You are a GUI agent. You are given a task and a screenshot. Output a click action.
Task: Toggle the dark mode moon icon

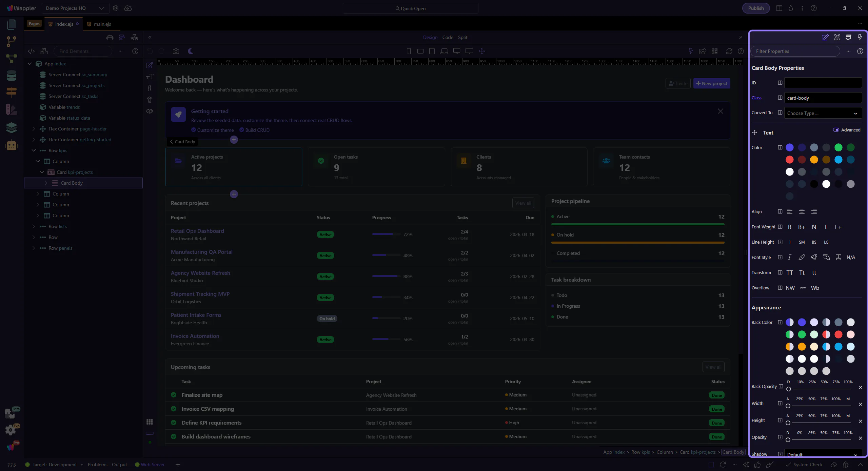point(191,51)
